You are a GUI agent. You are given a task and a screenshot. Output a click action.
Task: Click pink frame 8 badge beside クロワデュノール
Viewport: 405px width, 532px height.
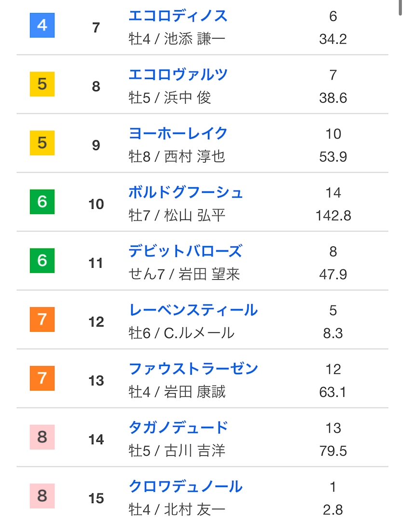pyautogui.click(x=42, y=496)
